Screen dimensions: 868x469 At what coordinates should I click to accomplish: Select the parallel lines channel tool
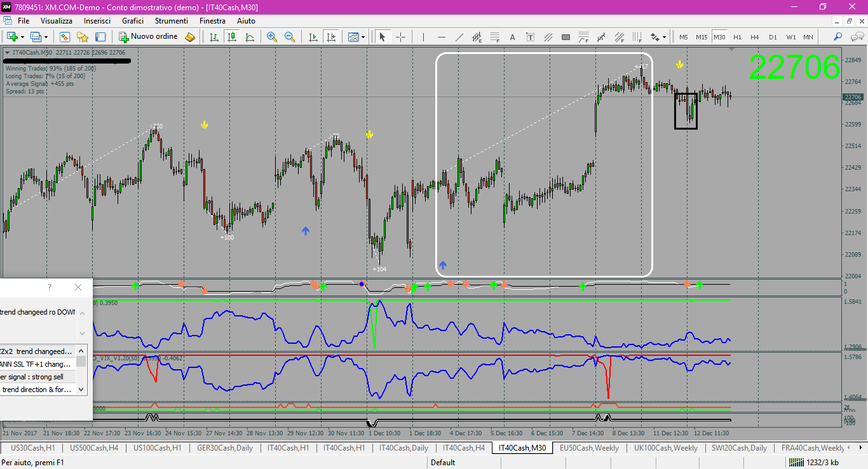click(x=548, y=37)
